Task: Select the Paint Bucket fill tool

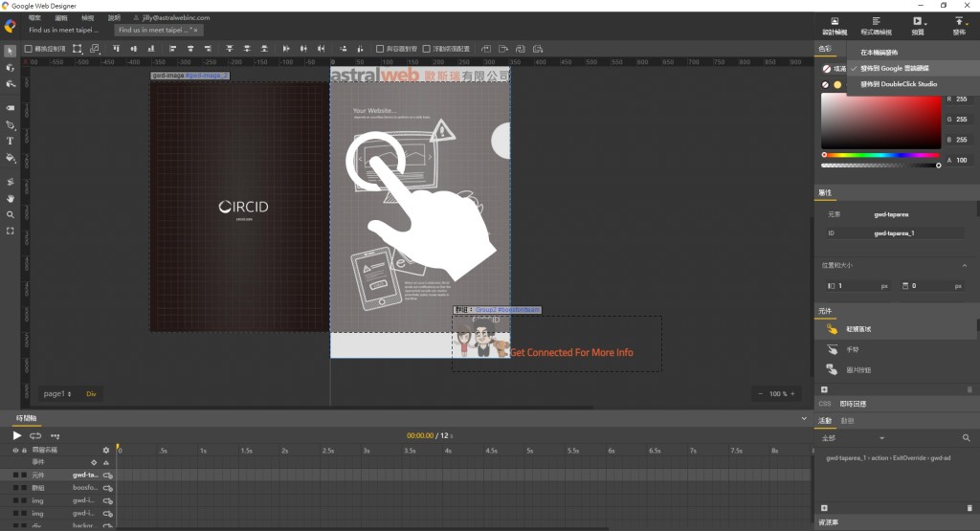Action: 11,158
